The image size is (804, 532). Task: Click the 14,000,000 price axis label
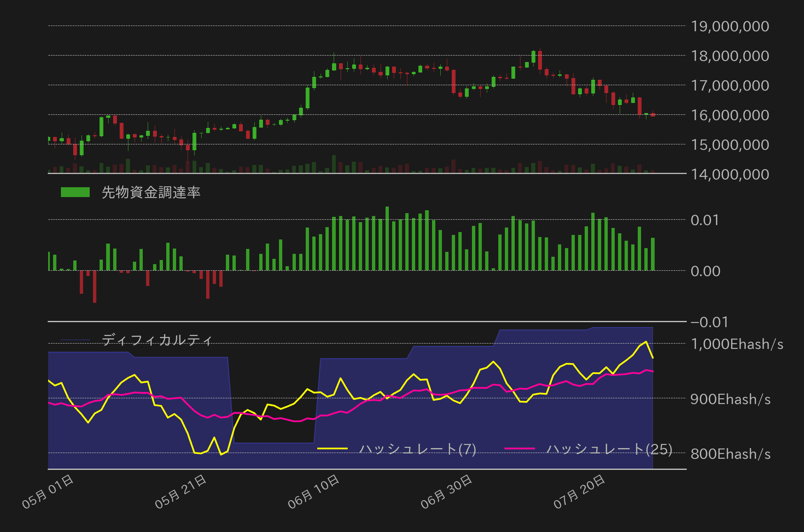click(730, 174)
